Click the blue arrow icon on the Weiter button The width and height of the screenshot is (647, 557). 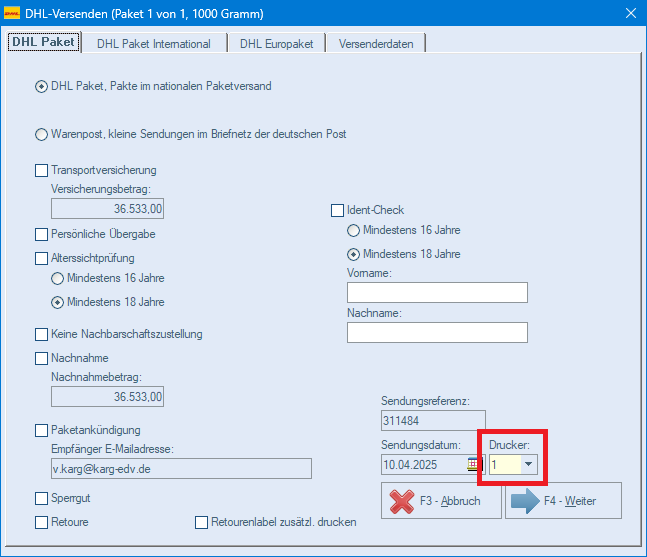click(525, 501)
